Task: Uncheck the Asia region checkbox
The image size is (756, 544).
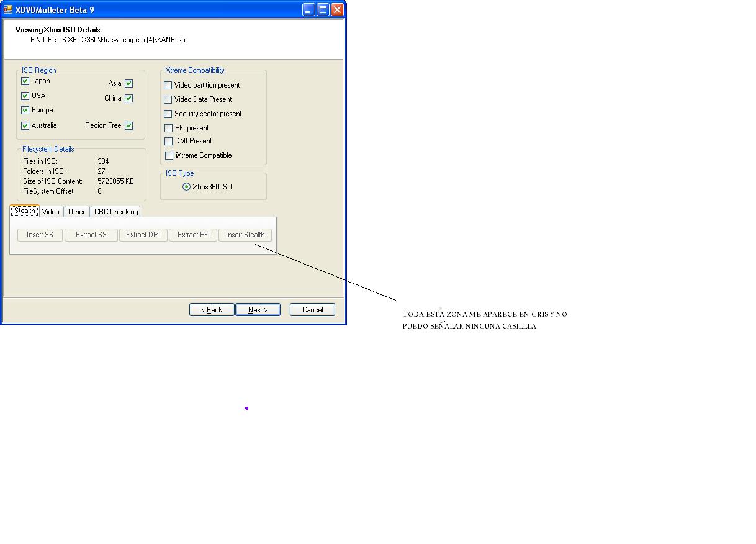Action: click(129, 84)
